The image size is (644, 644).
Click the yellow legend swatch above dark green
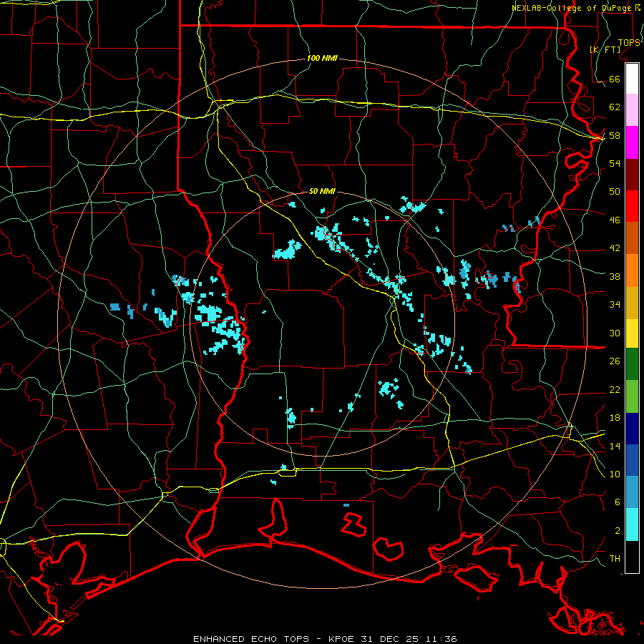coord(632,333)
